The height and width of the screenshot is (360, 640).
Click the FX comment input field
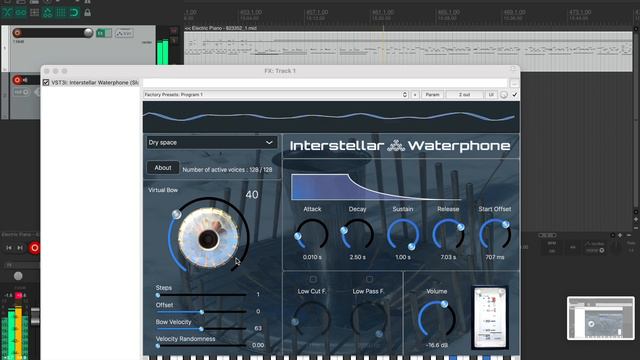click(325, 83)
